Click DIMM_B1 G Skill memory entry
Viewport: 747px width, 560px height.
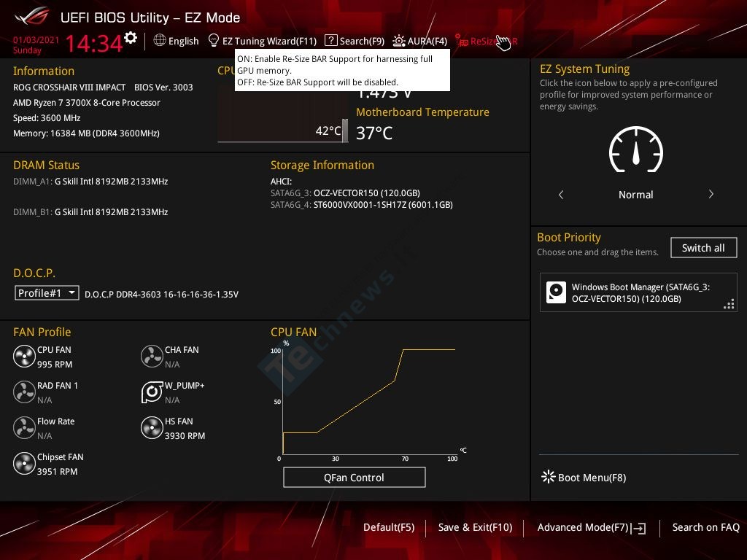(90, 212)
